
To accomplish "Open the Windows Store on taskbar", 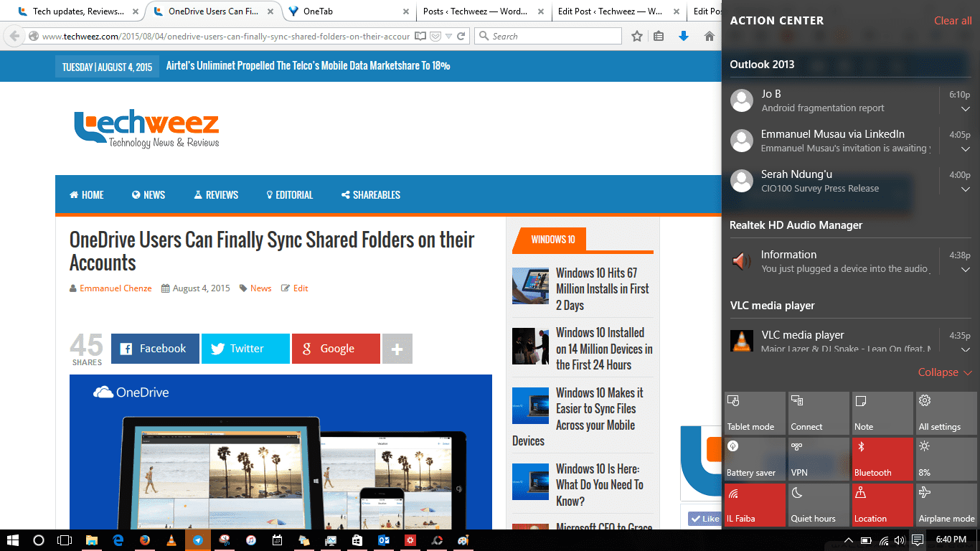I will click(357, 540).
